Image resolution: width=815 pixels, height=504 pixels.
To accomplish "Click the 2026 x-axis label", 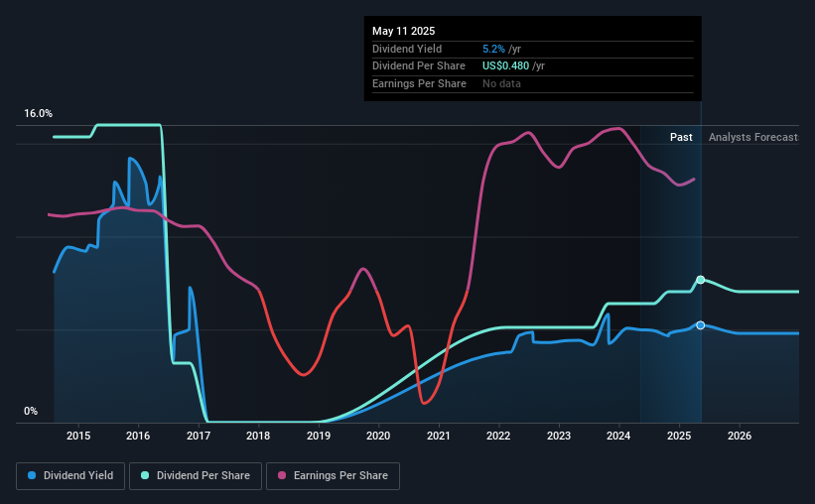I will [x=740, y=436].
